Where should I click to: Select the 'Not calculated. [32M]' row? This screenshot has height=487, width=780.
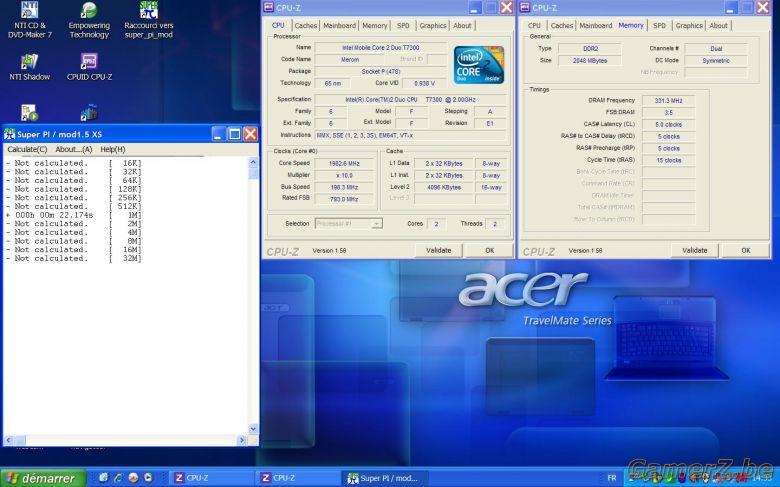[x=74, y=258]
